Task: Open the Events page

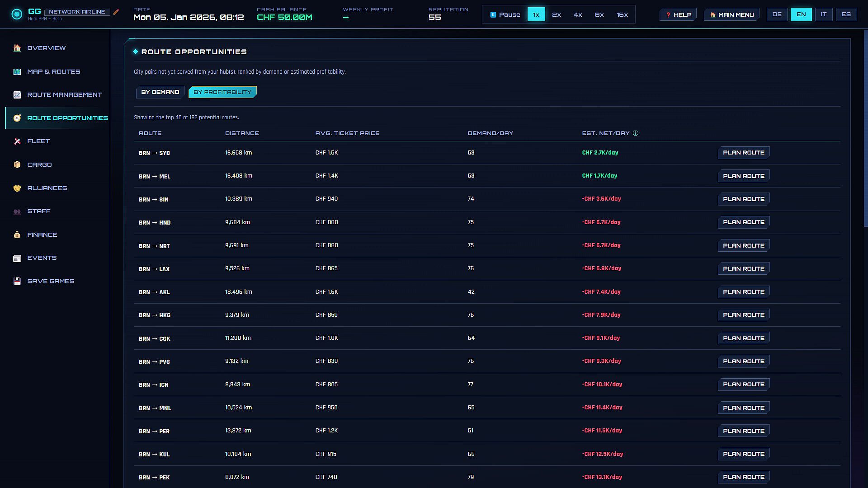Action: [x=57, y=258]
